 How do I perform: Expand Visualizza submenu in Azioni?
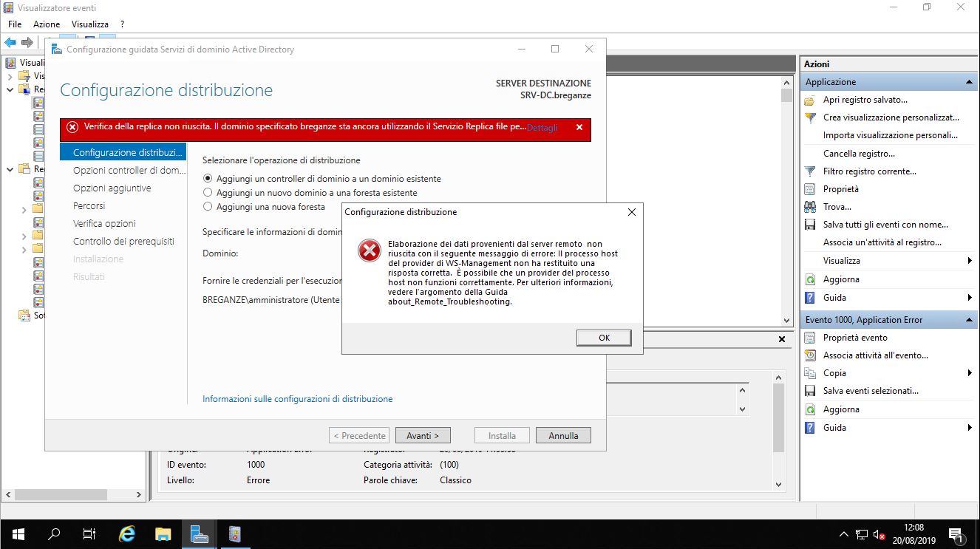pyautogui.click(x=969, y=261)
